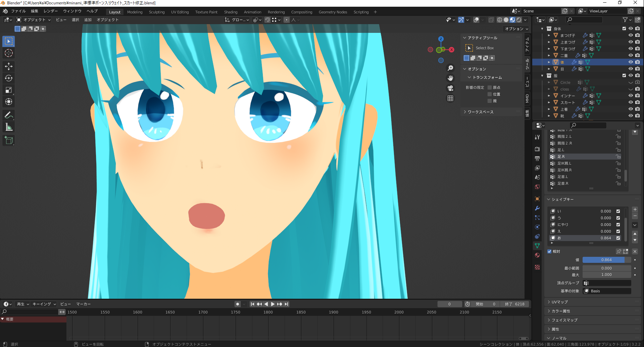Remove the selected shape key with minus button
Screen dimensions: 644x347
point(635,216)
